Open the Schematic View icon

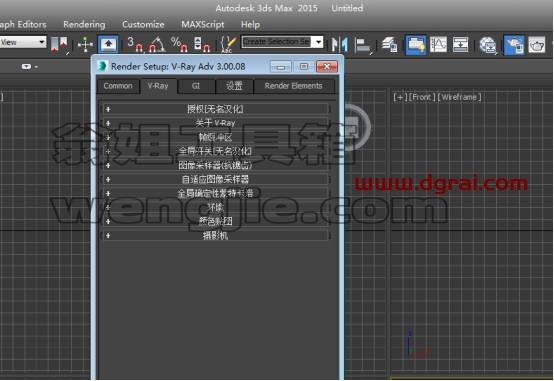click(460, 45)
